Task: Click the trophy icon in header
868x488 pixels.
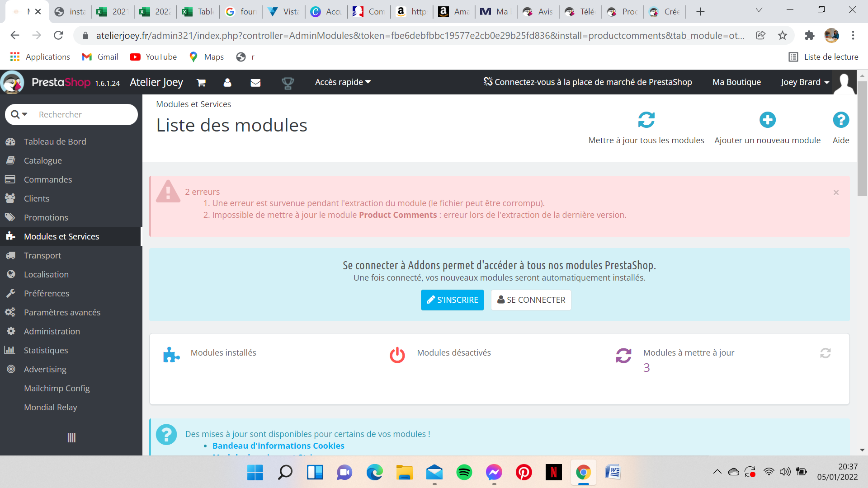Action: (x=288, y=83)
